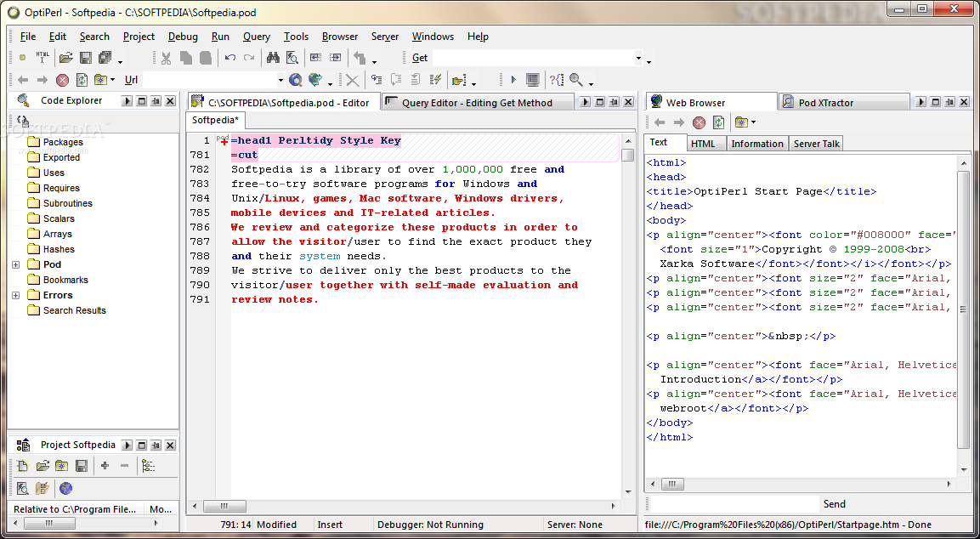Expand the Errors node in Code Explorer
Screen dimensions: 980x539
pyautogui.click(x=16, y=295)
